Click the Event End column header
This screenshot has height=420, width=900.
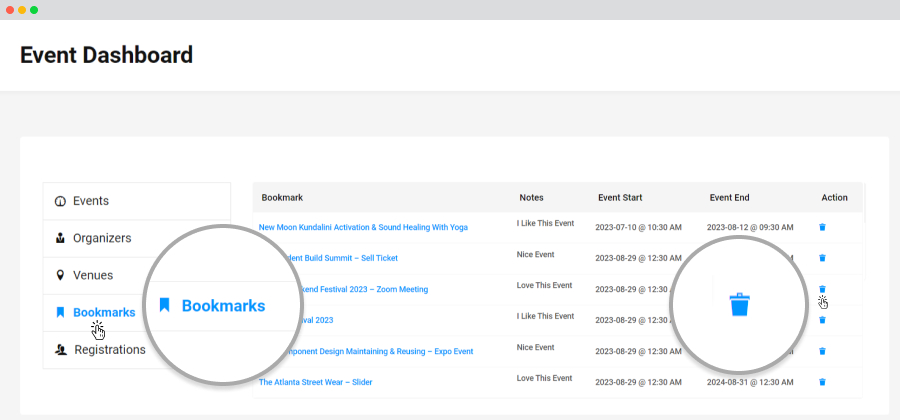[730, 197]
